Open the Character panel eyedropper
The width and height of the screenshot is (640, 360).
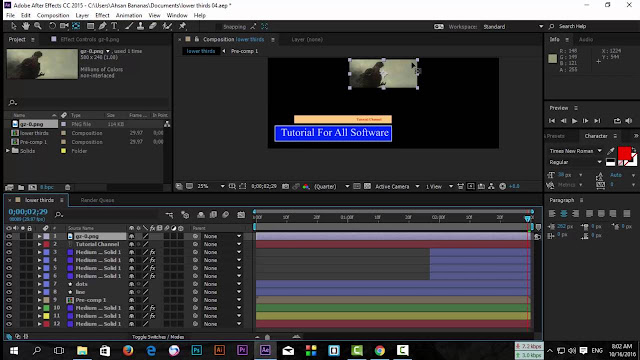point(611,151)
